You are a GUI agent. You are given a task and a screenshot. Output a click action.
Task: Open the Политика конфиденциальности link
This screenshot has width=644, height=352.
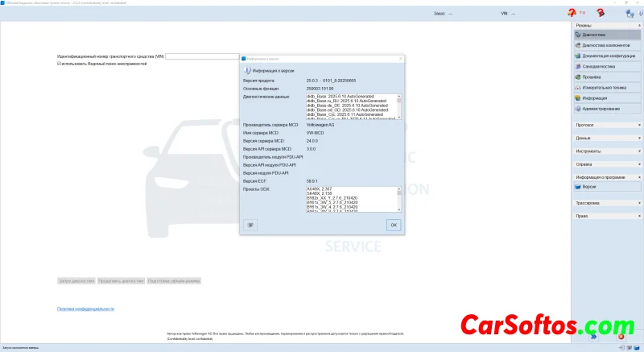point(85,309)
